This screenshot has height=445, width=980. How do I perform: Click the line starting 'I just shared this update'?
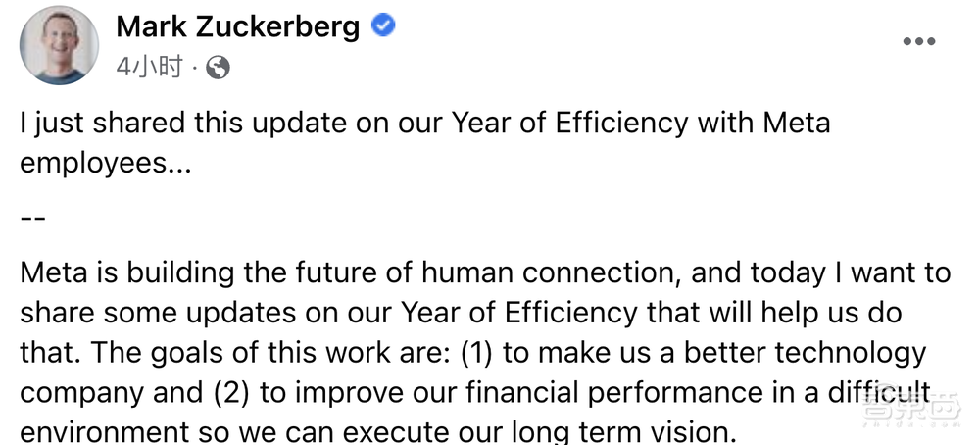point(425,124)
